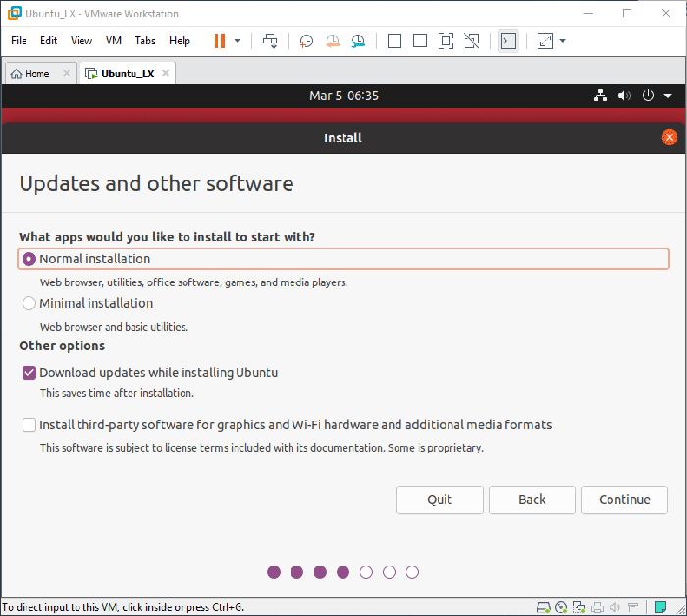The height and width of the screenshot is (616, 687).
Task: Click the sound card status icon in status bar
Action: click(x=615, y=607)
